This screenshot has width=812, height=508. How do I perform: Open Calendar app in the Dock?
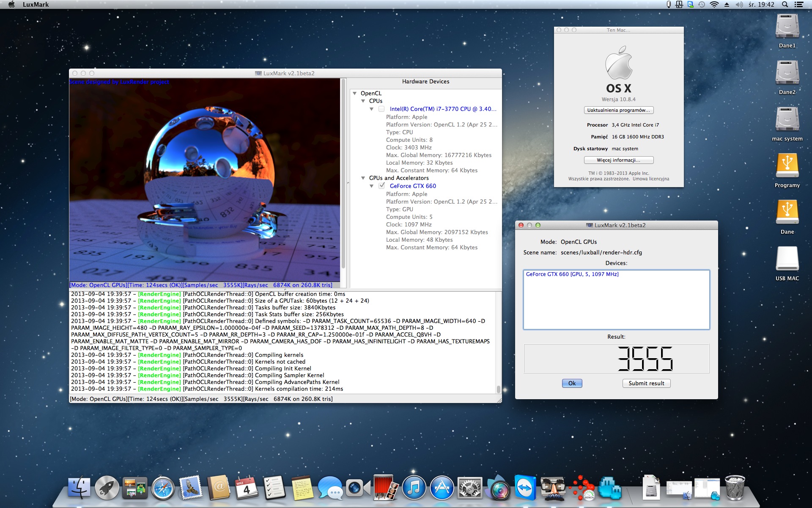pyautogui.click(x=247, y=488)
